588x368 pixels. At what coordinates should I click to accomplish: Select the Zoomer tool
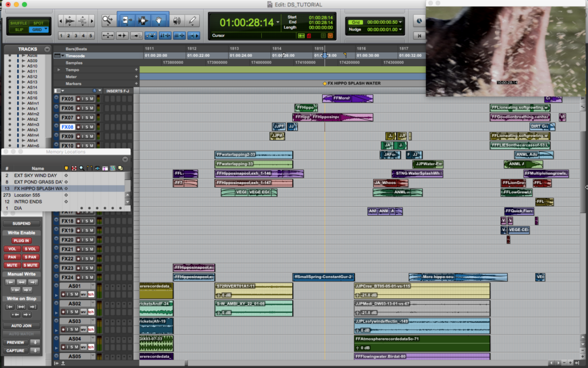pyautogui.click(x=108, y=20)
